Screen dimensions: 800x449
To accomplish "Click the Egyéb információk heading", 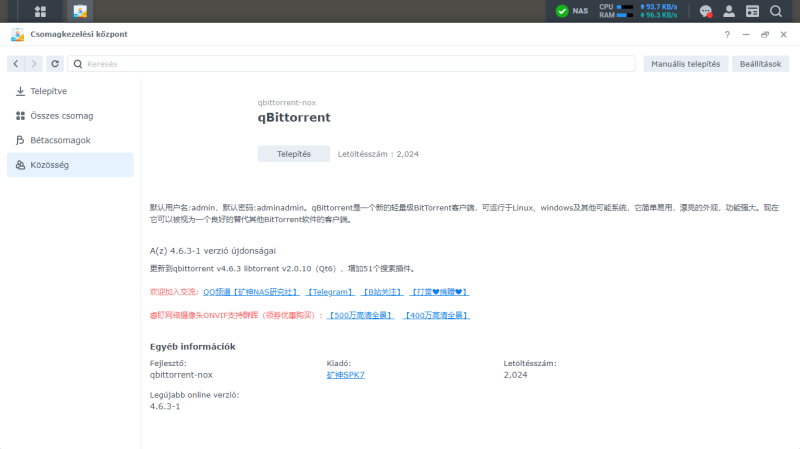I will point(192,347).
